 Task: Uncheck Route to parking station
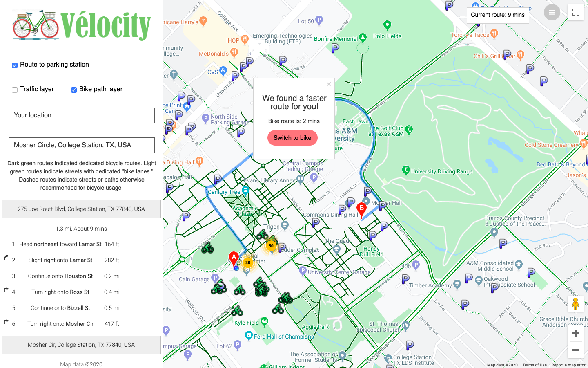click(15, 65)
